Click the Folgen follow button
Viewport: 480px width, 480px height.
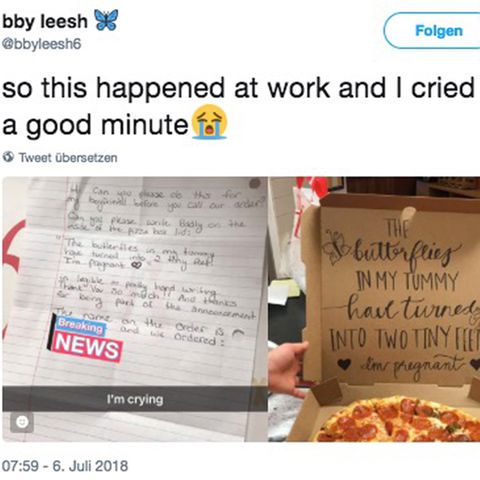point(432,31)
